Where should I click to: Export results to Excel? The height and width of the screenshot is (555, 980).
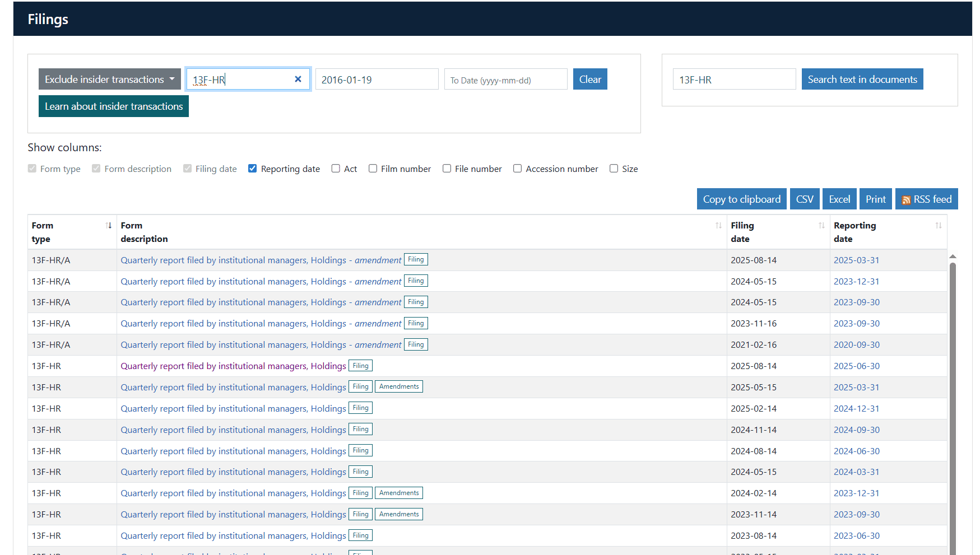(839, 199)
